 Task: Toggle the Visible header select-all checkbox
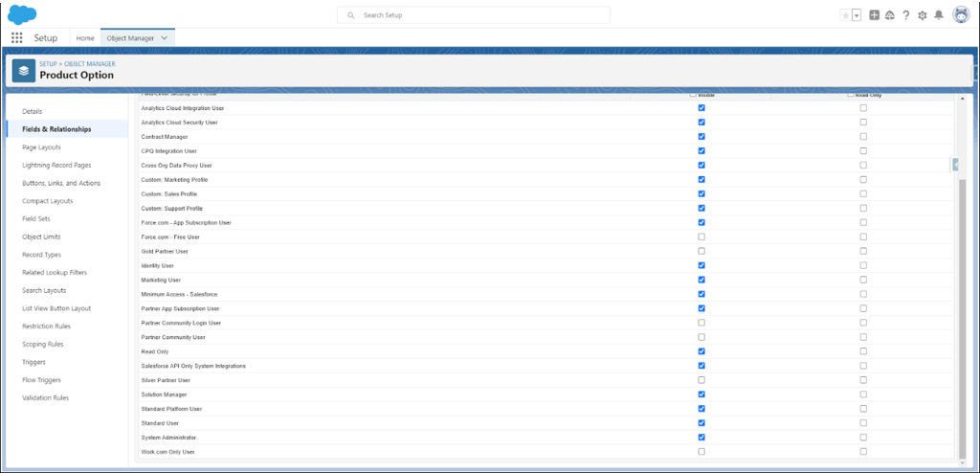(x=693, y=95)
